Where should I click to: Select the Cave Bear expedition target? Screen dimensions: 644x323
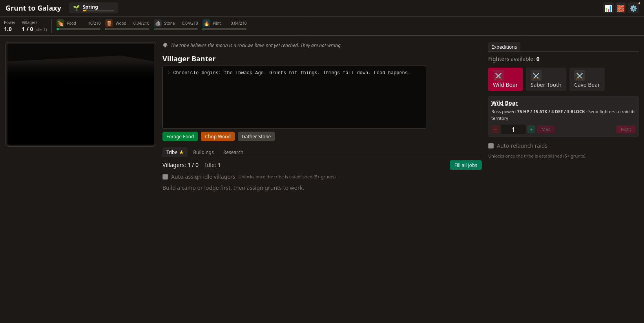click(587, 79)
